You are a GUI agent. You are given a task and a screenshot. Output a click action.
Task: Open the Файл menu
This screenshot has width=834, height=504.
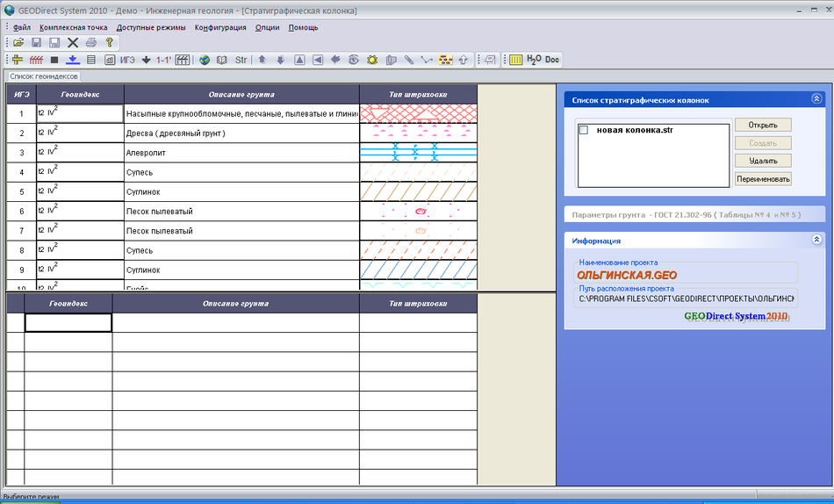[22, 28]
